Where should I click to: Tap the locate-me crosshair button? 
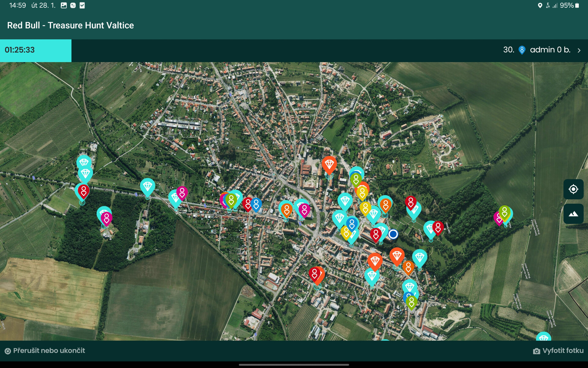tap(573, 189)
